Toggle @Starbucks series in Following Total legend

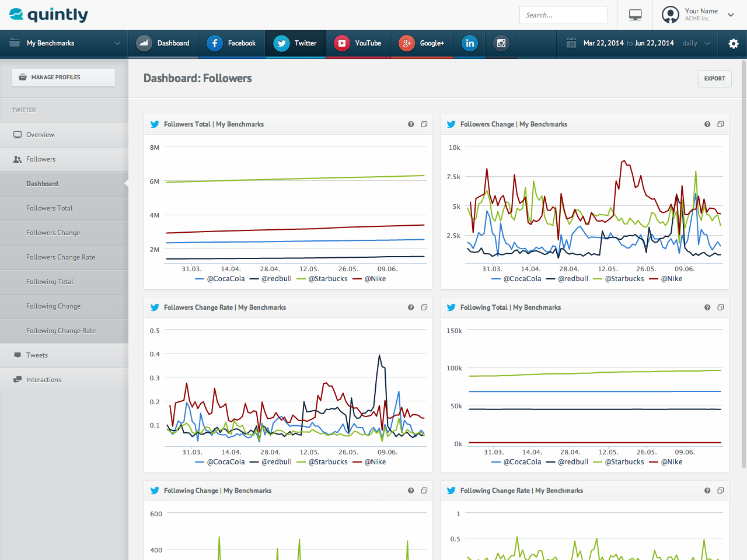click(x=619, y=462)
